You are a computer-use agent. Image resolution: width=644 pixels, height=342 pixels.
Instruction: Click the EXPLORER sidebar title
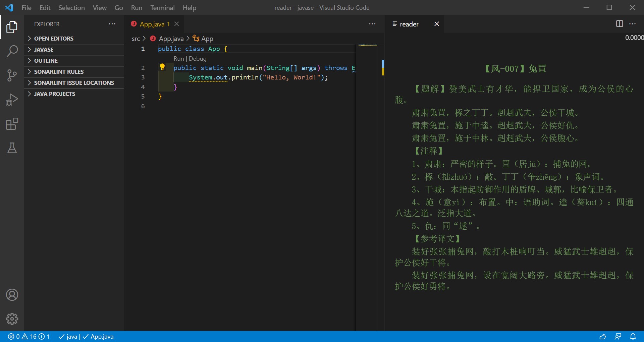coord(47,24)
